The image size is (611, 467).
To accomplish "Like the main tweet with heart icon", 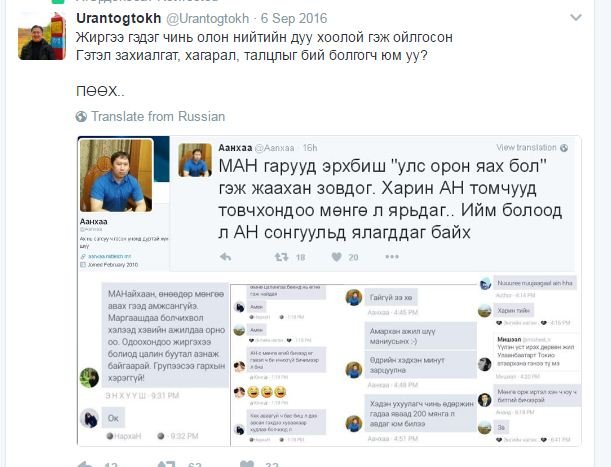I will [247, 463].
